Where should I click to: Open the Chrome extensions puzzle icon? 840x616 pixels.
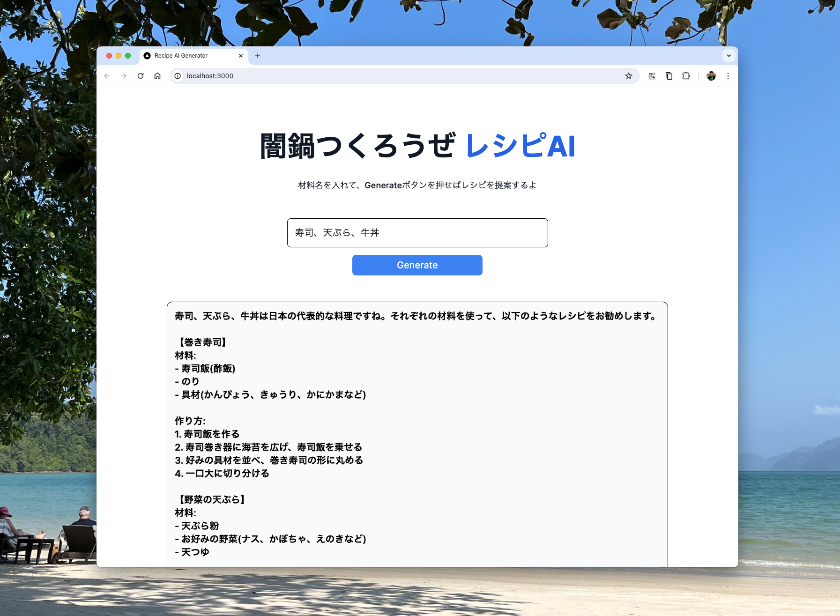(686, 75)
